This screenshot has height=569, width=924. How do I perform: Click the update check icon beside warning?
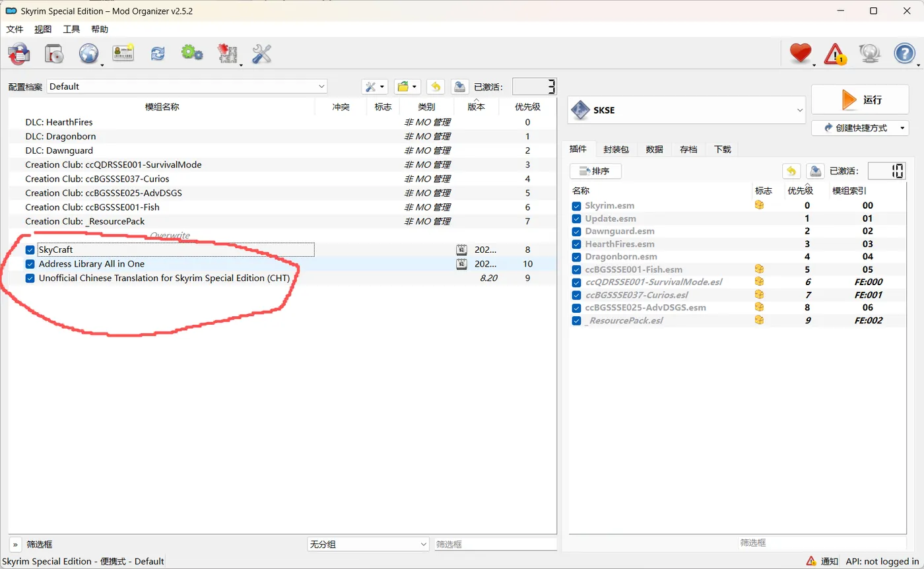[869, 54]
